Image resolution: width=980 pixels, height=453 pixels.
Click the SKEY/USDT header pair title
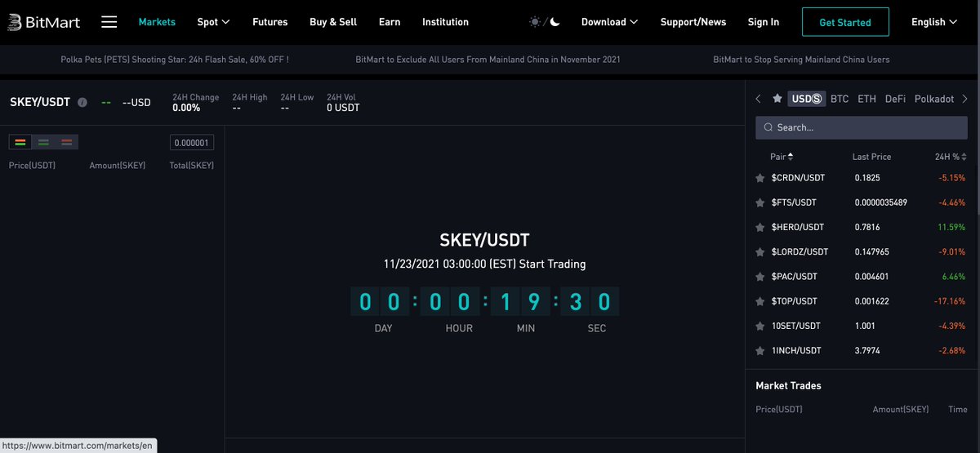coord(39,103)
